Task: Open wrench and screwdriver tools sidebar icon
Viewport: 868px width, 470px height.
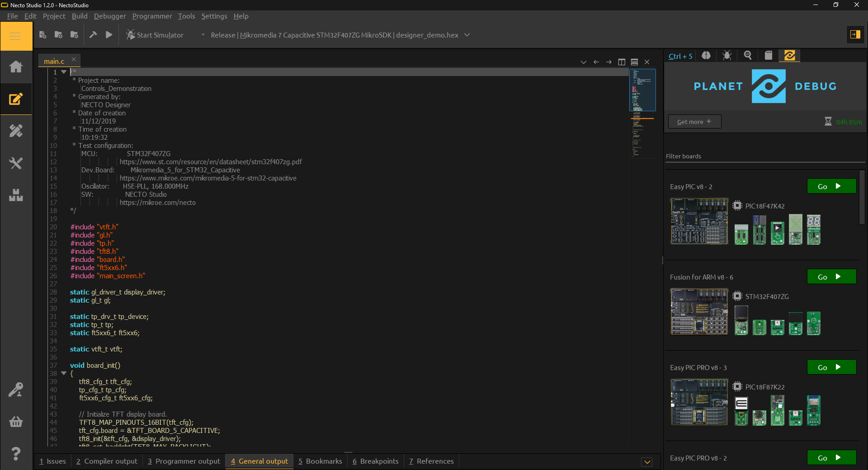Action: [x=16, y=163]
